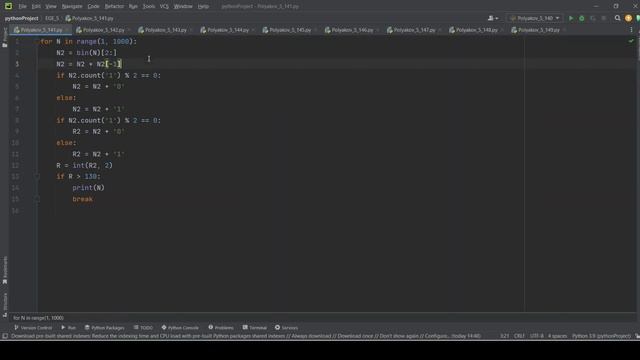The height and width of the screenshot is (360, 640).
Task: Open the editor tabs more options menu
Action: (x=631, y=30)
